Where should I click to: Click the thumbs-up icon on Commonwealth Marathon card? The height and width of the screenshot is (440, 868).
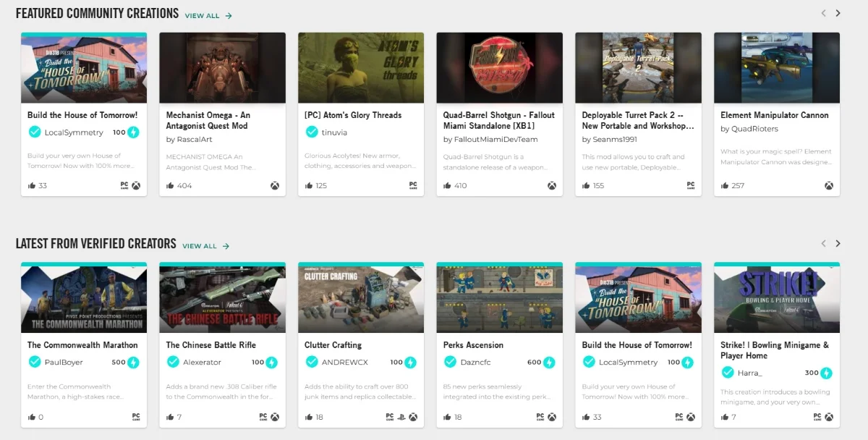[x=31, y=417]
